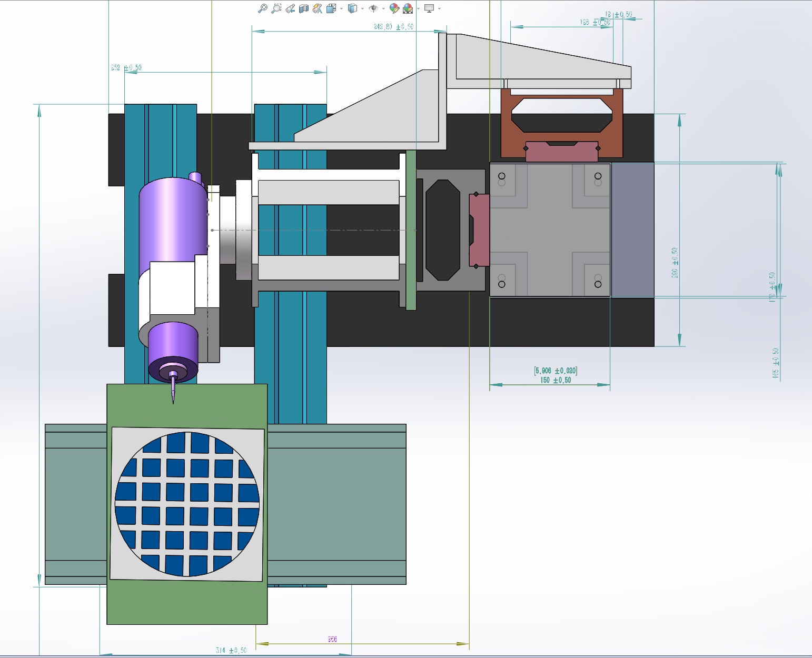
Task: Toggle Hide/Show Items eye icon
Action: coord(373,8)
